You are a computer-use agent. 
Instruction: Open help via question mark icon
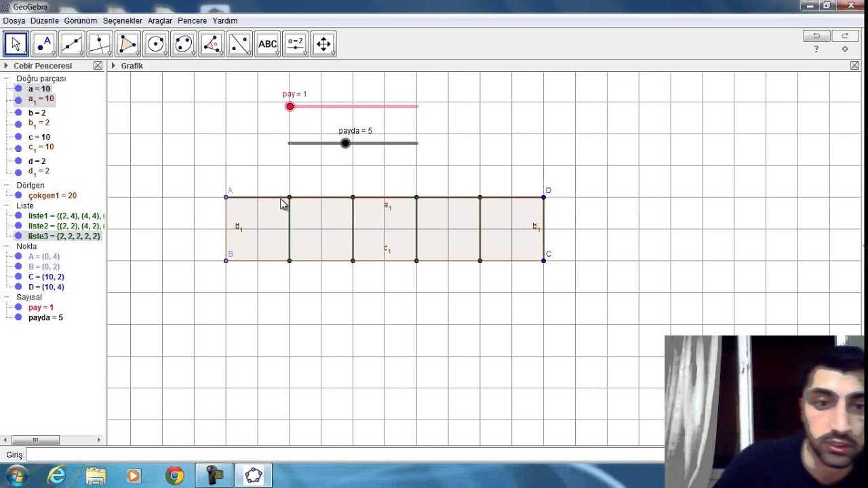[816, 49]
